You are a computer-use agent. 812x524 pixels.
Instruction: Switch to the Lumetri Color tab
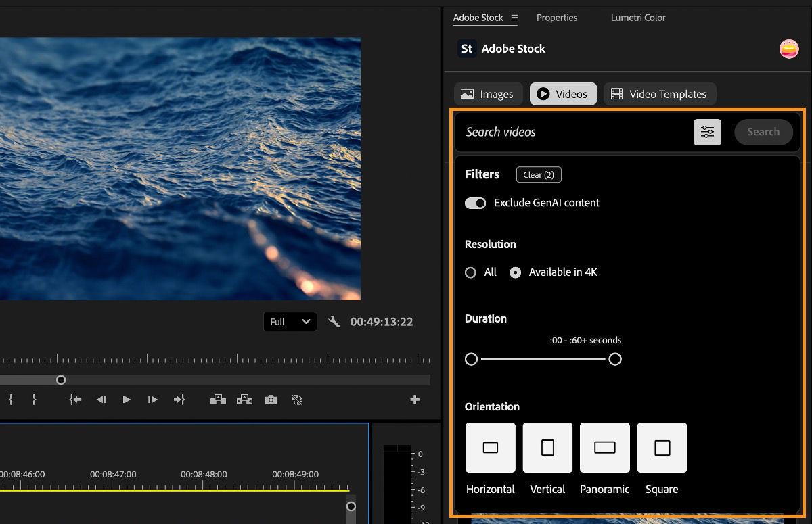(x=637, y=18)
